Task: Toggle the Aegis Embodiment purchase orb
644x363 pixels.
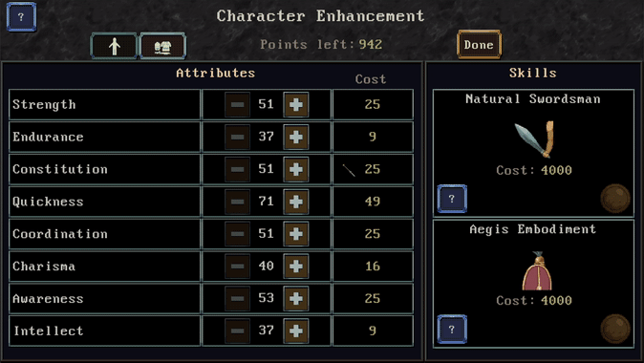Action: pos(615,329)
